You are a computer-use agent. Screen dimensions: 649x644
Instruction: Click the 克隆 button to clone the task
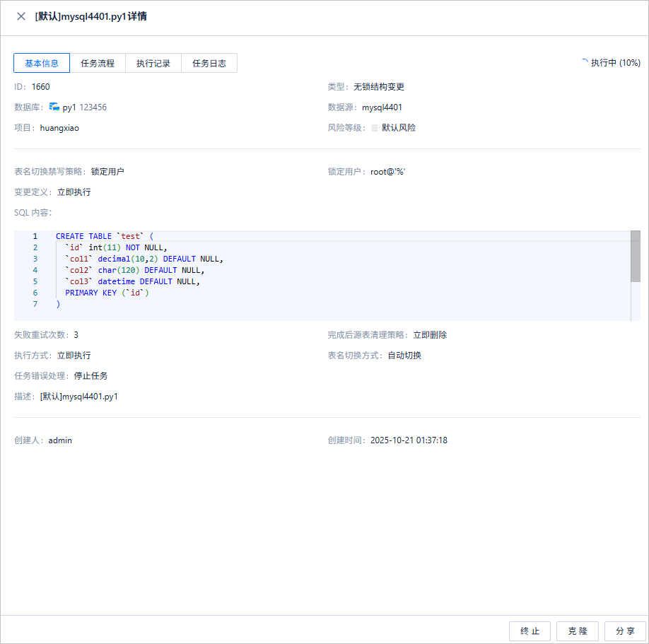[x=578, y=631]
